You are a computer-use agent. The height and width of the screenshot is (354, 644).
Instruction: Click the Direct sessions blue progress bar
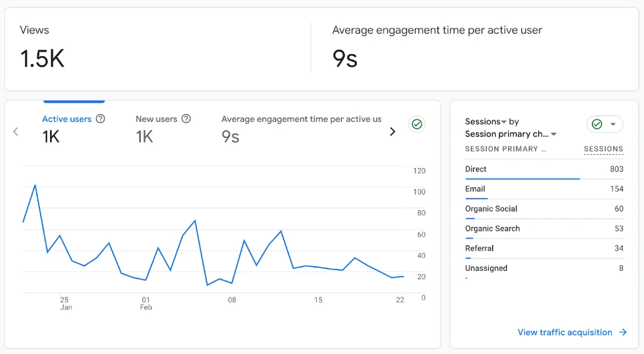click(522, 179)
